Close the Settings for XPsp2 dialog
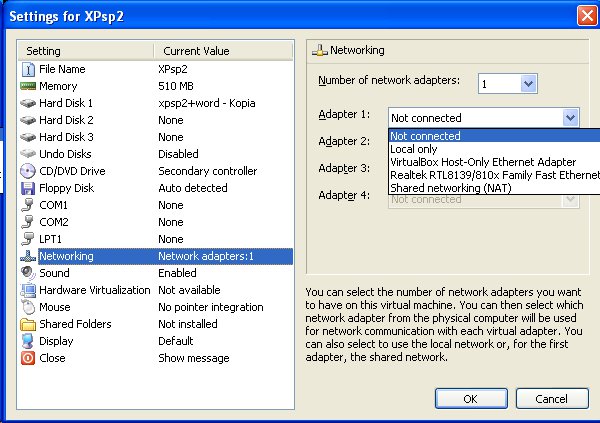 [x=587, y=16]
